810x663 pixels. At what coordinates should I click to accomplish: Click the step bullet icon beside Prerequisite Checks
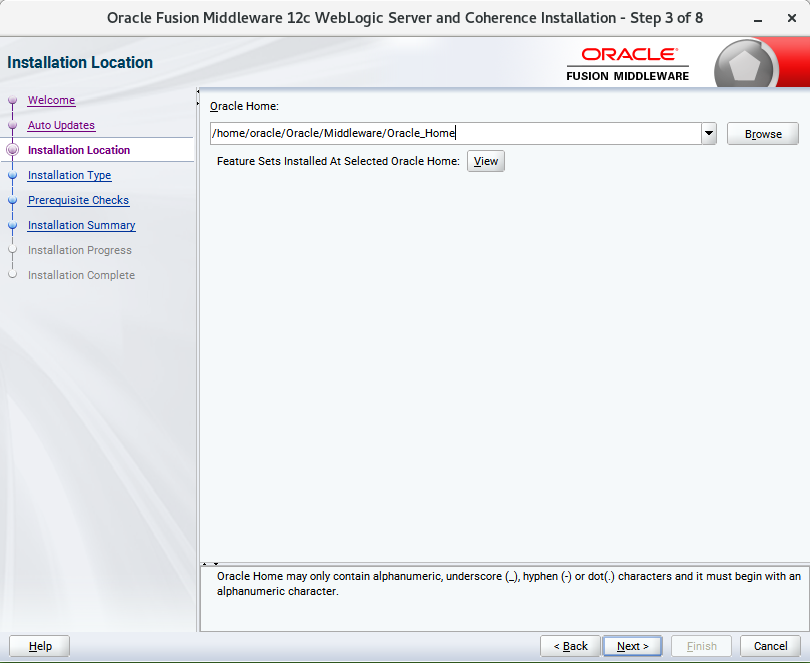(x=12, y=200)
